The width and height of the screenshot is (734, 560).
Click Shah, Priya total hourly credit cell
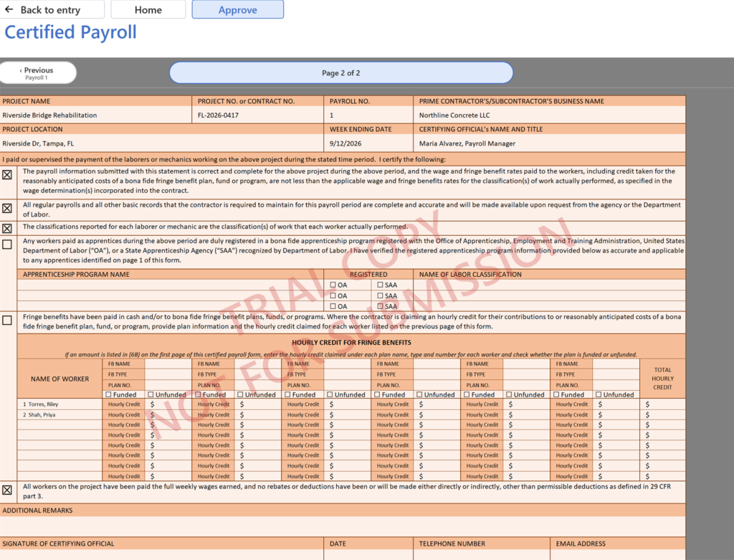pyautogui.click(x=662, y=415)
